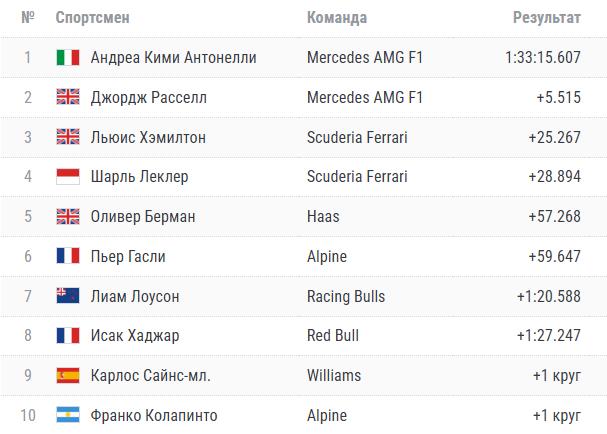607x434 pixels.
Task: Select the Шарль Леклер name
Action: click(x=139, y=177)
